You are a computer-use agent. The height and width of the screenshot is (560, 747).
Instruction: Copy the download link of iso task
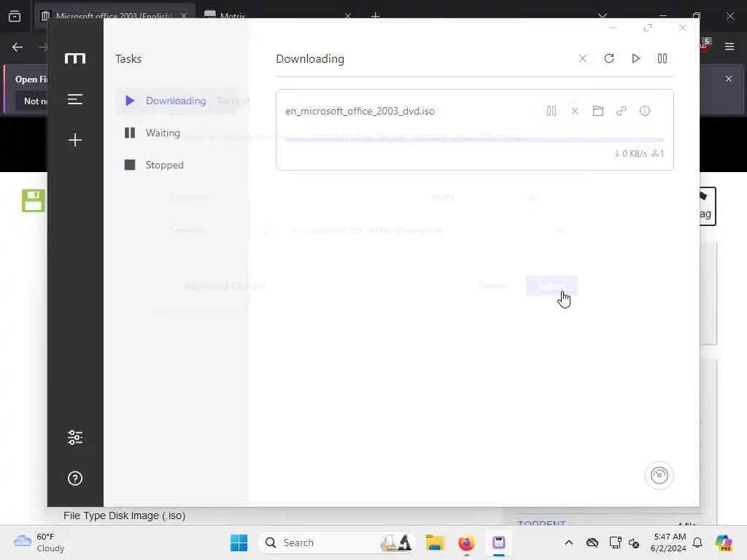coord(622,111)
